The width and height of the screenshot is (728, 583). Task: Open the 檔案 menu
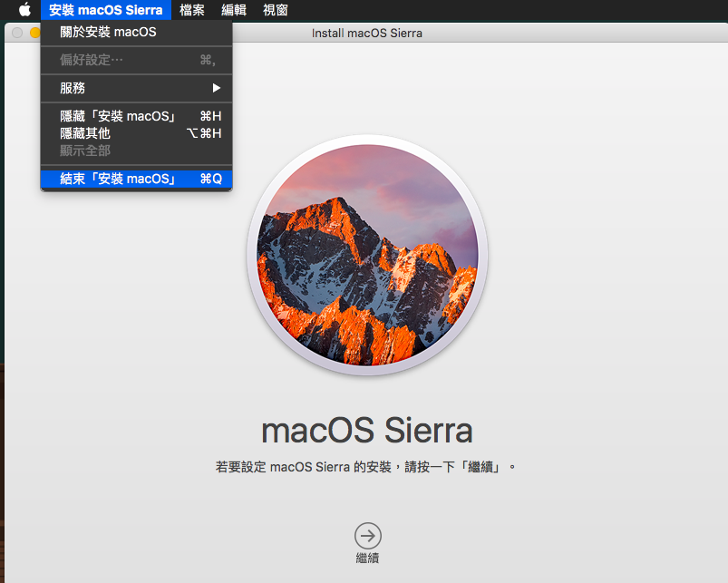click(192, 10)
